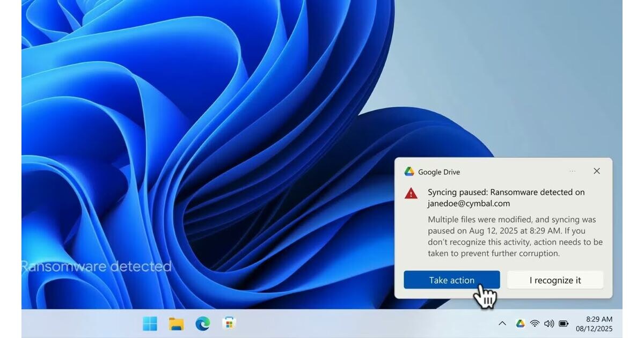This screenshot has width=644, height=338.
Task: Click the 'Google Drive' title text in notification
Action: pos(439,172)
